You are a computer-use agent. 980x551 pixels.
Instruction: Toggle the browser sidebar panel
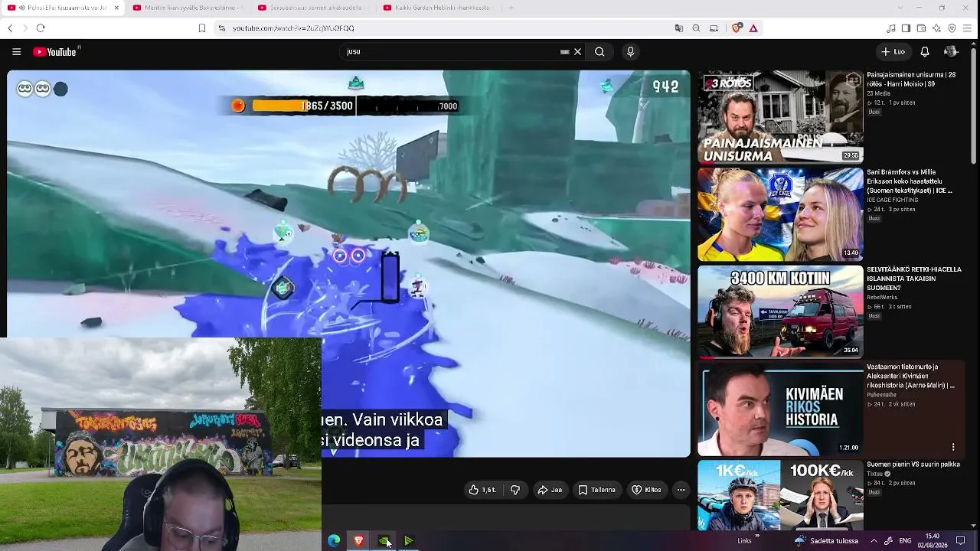[906, 28]
